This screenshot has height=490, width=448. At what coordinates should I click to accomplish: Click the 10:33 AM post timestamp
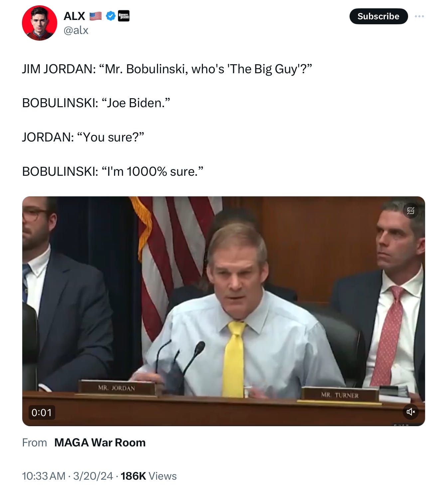pos(44,476)
